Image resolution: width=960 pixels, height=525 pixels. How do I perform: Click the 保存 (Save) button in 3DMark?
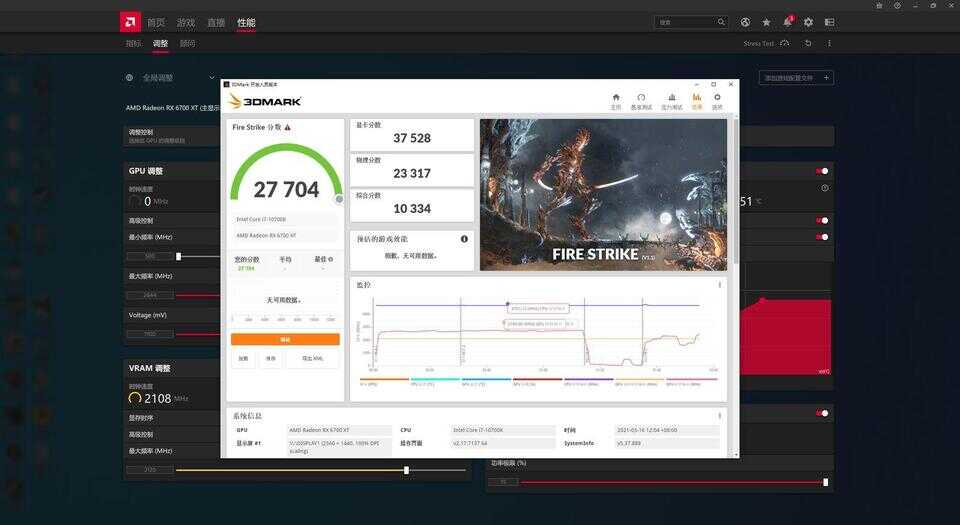(x=271, y=359)
